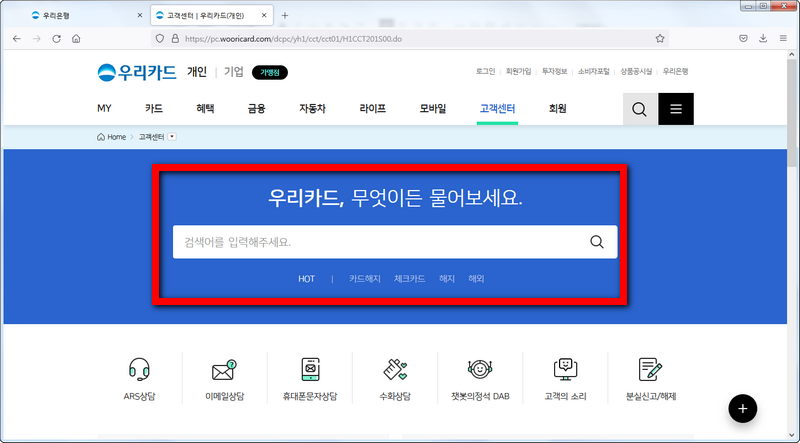Open the browser downloads icon
Screen dimensions: 800x443
[x=763, y=39]
